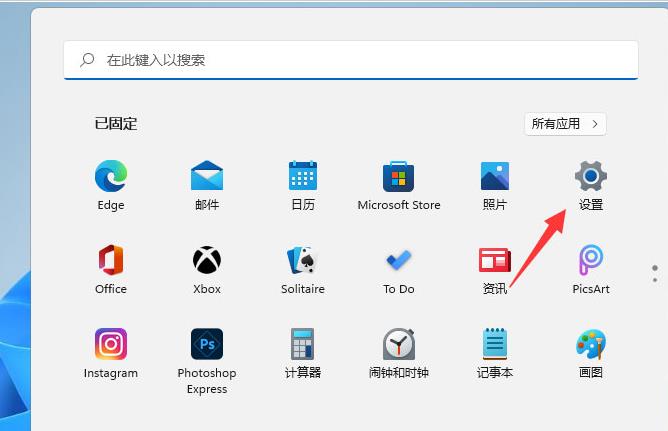Open the 资讯 news app
668x431 pixels.
click(x=495, y=269)
